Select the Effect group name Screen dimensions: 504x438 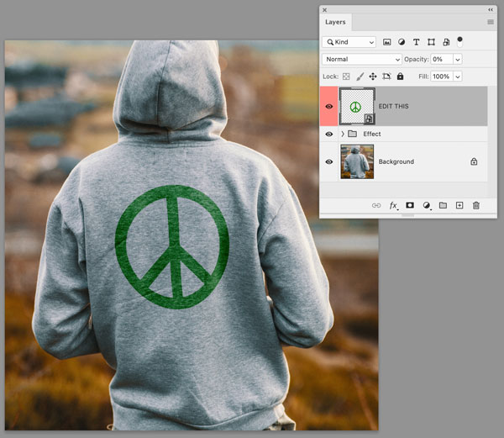(372, 134)
